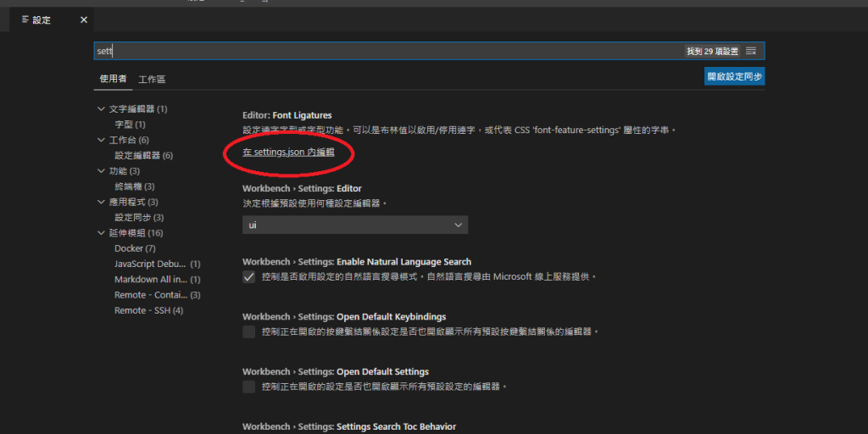Collapse the 工作台 tree section
868x434 pixels.
(x=101, y=140)
